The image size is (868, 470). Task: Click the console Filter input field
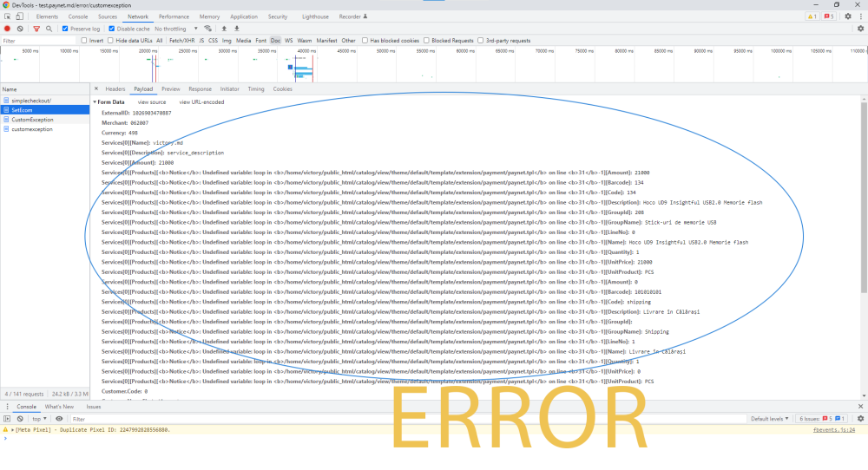click(409, 419)
